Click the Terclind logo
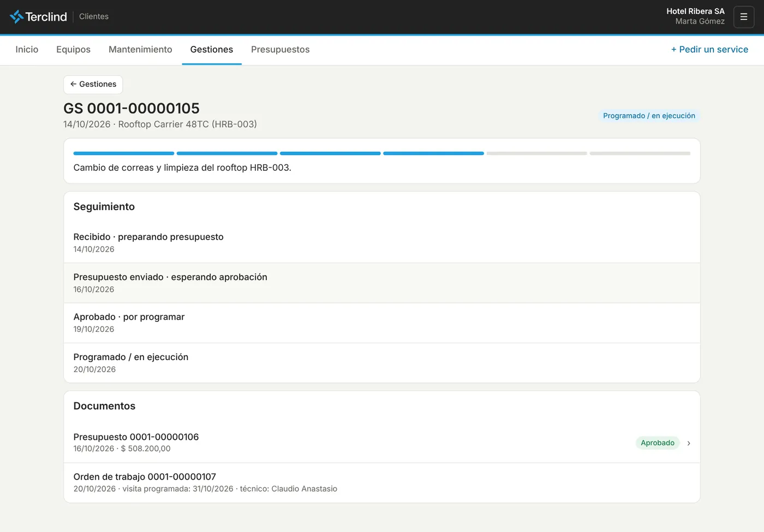This screenshot has height=532, width=764. 38,17
